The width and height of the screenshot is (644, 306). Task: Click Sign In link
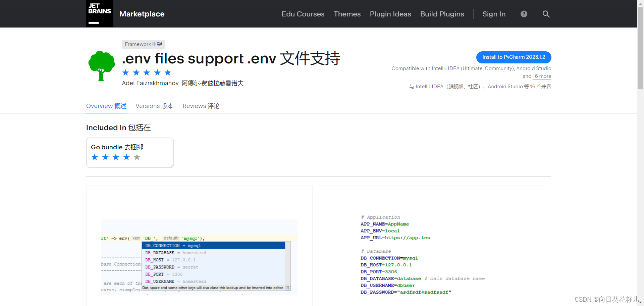(x=494, y=14)
